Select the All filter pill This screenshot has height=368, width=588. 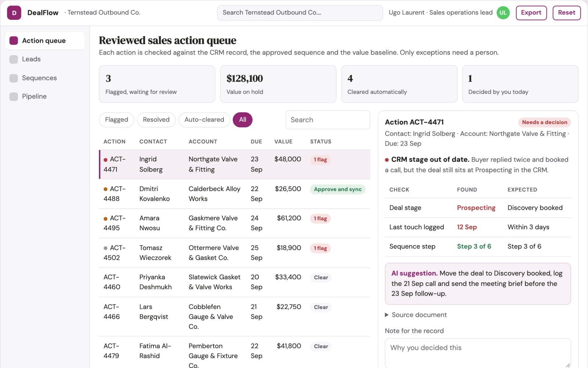(243, 120)
